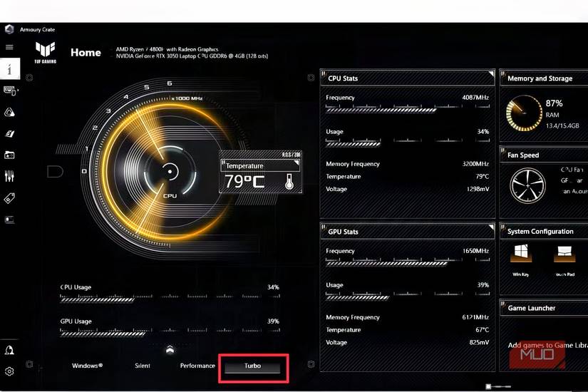
Task: Switch to Silent operating mode
Action: pos(143,366)
